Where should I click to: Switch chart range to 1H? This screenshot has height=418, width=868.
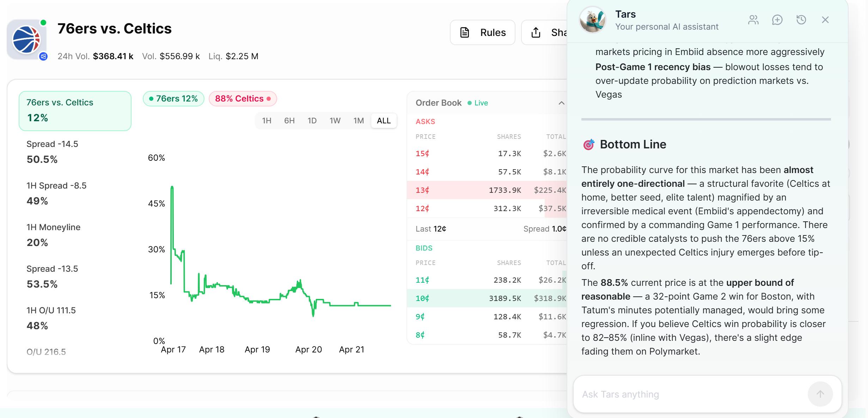pos(267,121)
